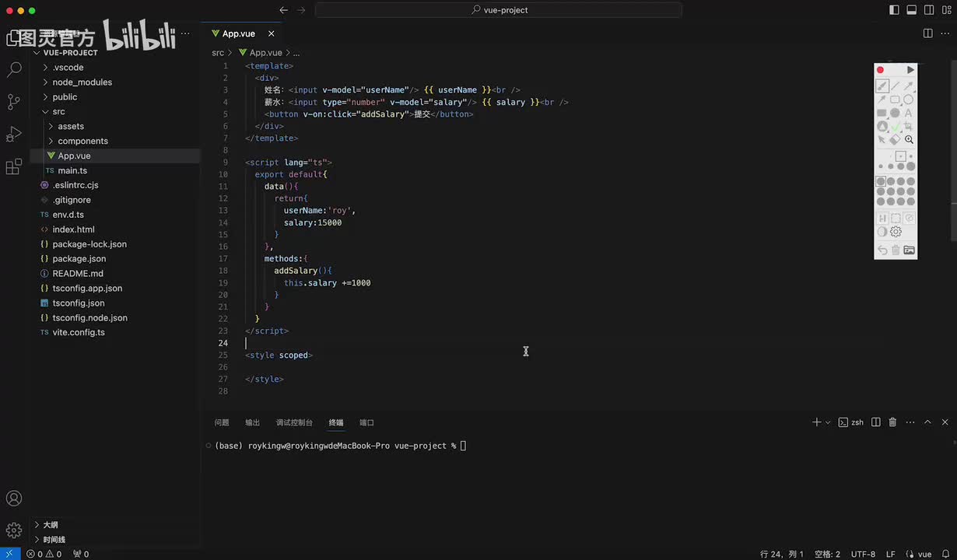Click UTF-8 encoding in status bar
This screenshot has height=560, width=957.
pyautogui.click(x=863, y=554)
